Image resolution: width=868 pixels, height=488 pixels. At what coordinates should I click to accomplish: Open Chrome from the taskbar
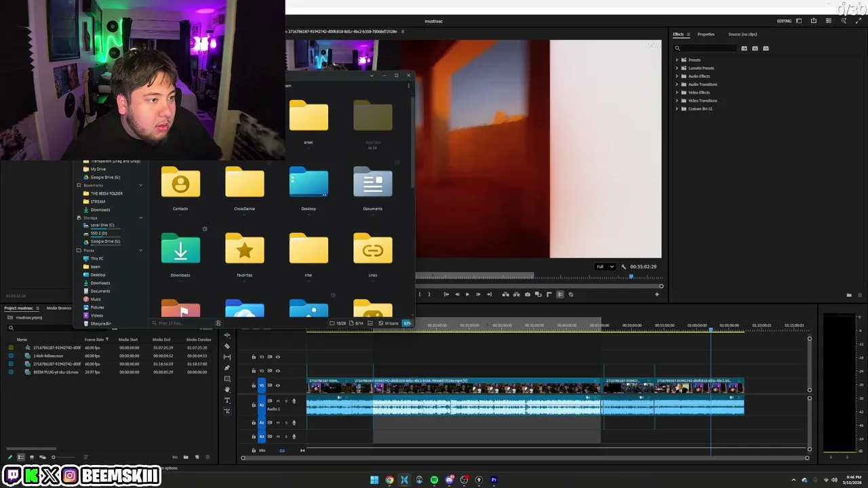pos(389,480)
